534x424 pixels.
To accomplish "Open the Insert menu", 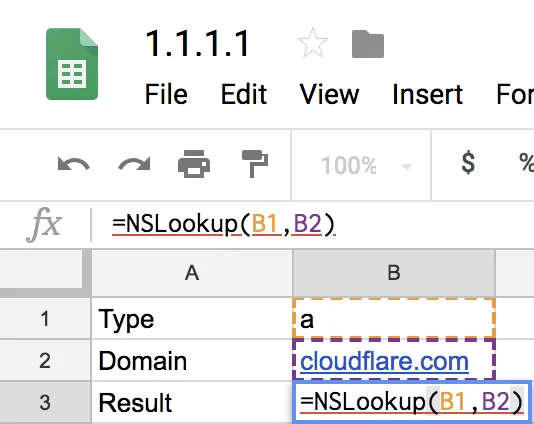I will pos(428,94).
